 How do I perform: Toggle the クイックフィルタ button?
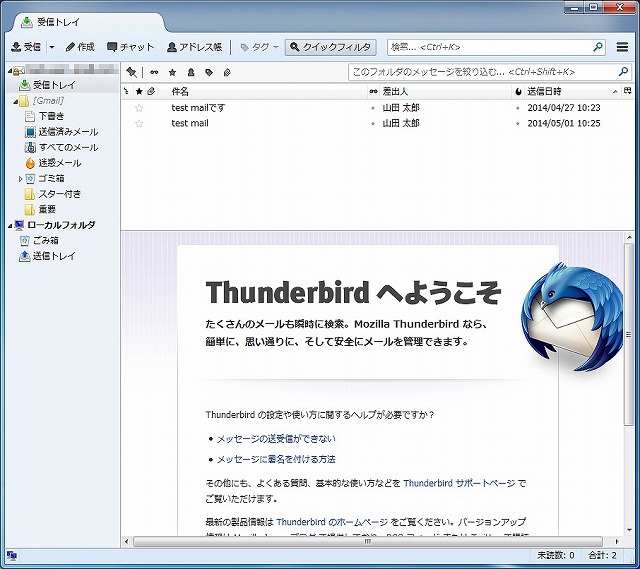(330, 47)
